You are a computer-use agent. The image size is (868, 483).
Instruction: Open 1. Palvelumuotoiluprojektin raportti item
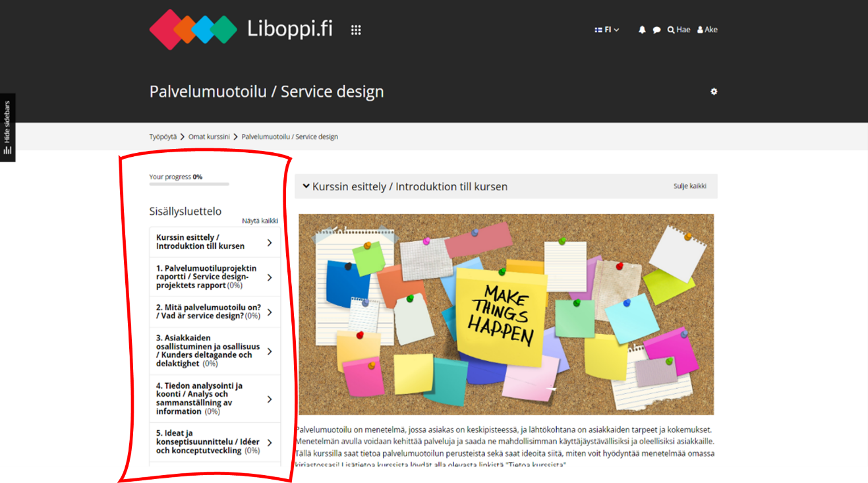pos(215,277)
